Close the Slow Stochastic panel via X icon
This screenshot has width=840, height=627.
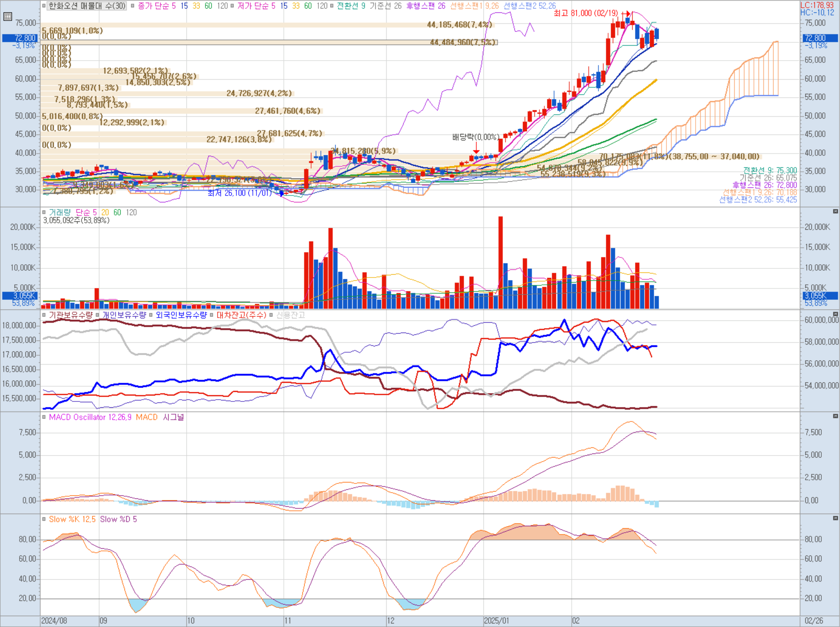[x=835, y=518]
